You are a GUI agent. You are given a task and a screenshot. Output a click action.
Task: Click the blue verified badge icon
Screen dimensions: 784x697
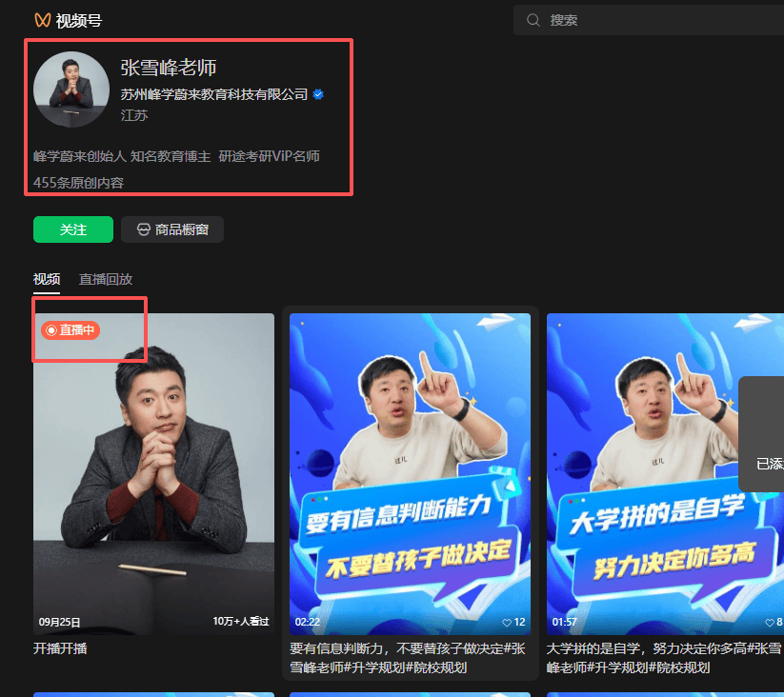click(318, 94)
